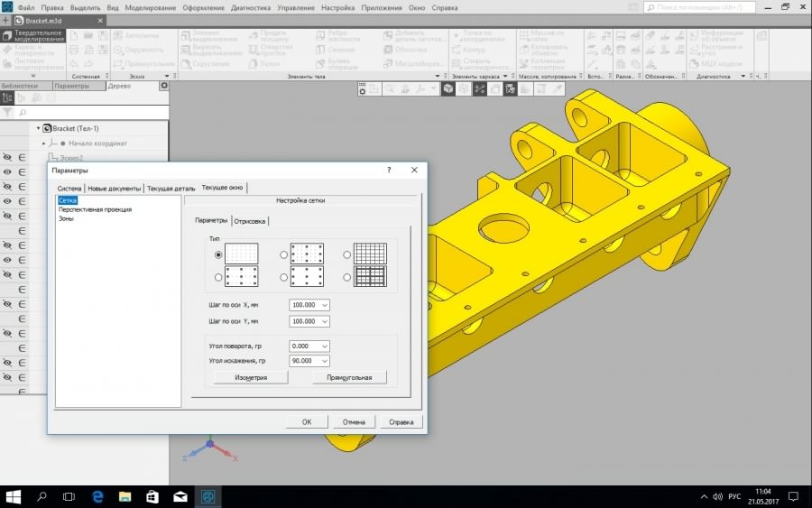Click the filter funnel icon in tree panel
Image resolution: width=812 pixels, height=508 pixels.
(x=8, y=113)
